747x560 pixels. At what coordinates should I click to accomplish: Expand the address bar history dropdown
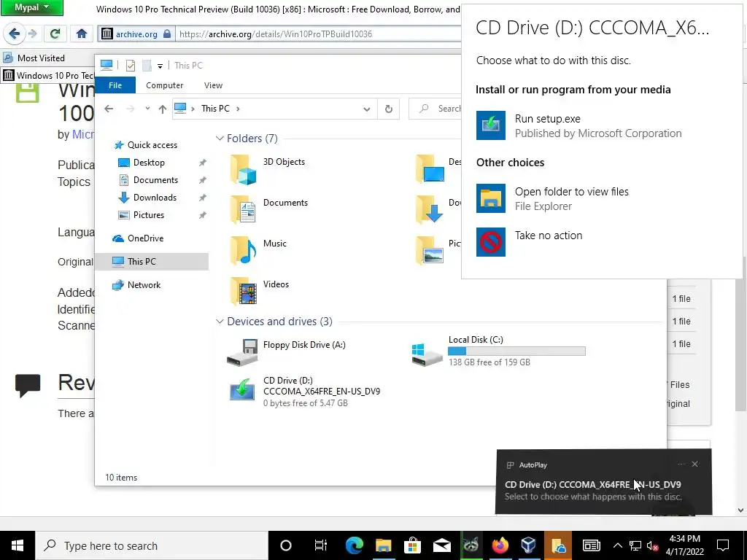tap(366, 109)
